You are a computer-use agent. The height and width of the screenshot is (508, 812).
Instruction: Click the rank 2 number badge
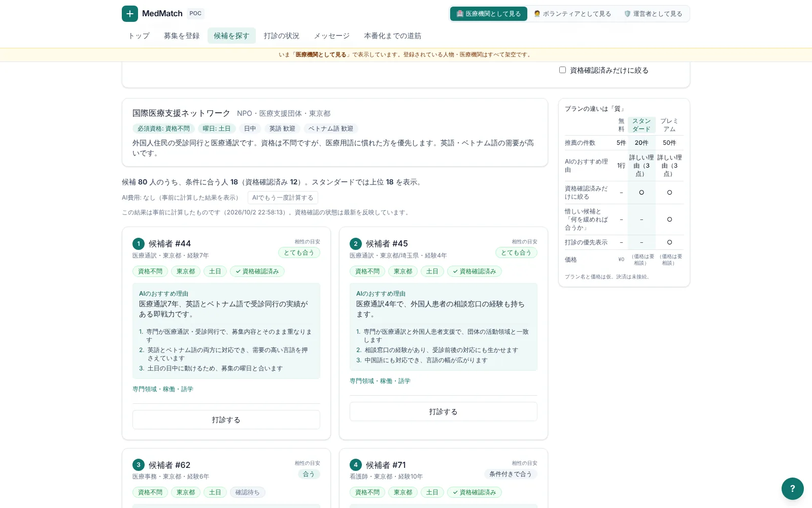356,244
